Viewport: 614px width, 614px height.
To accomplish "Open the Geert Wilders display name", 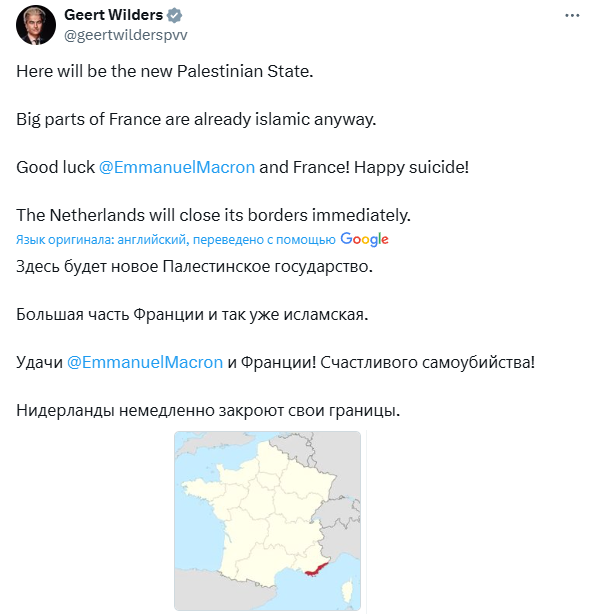I will [113, 15].
